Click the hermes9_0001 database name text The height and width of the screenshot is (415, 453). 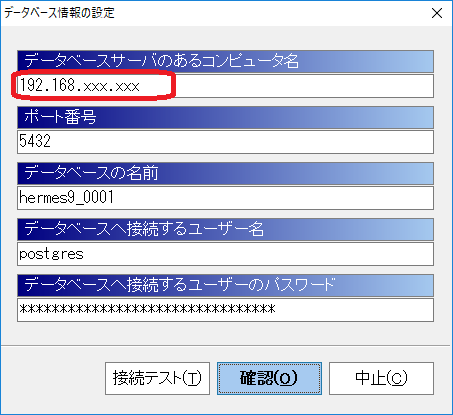point(66,197)
